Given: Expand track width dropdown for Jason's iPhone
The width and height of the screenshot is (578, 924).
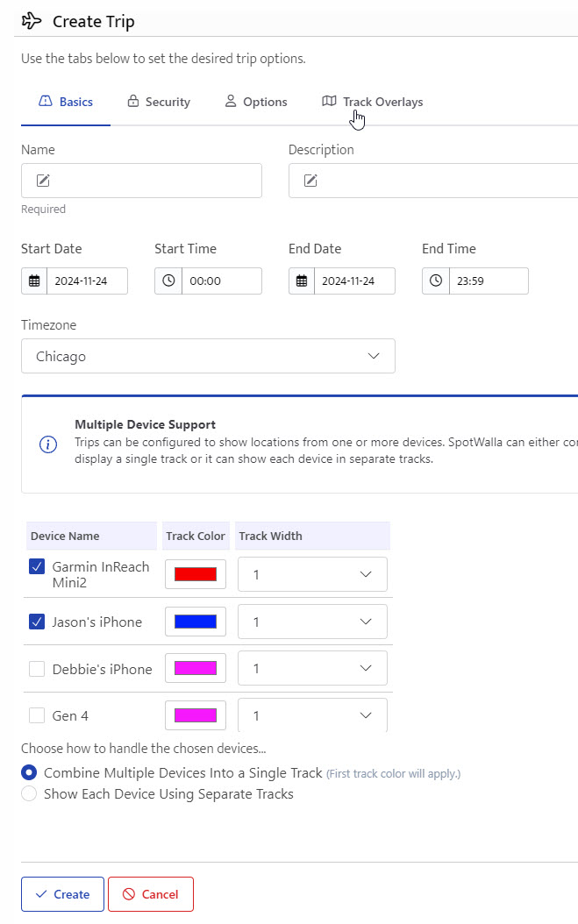Looking at the screenshot, I should pos(312,622).
